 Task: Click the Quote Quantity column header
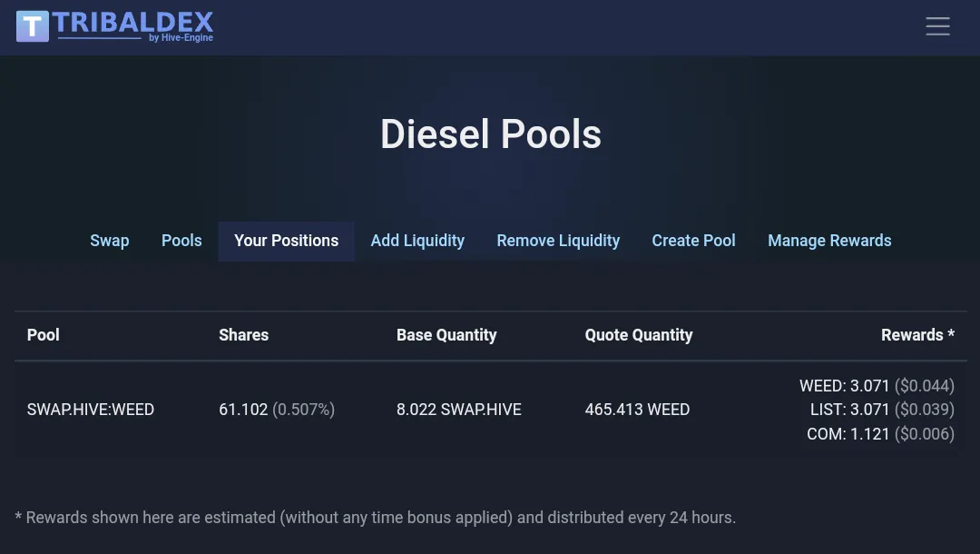point(639,335)
